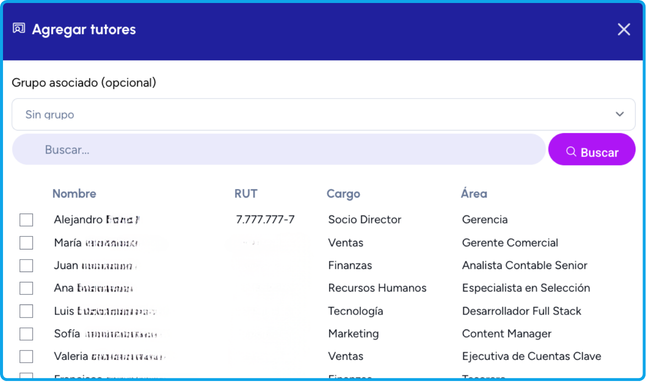Image resolution: width=646 pixels, height=382 pixels.
Task: Close the Agregar tutores dialog
Action: (624, 29)
